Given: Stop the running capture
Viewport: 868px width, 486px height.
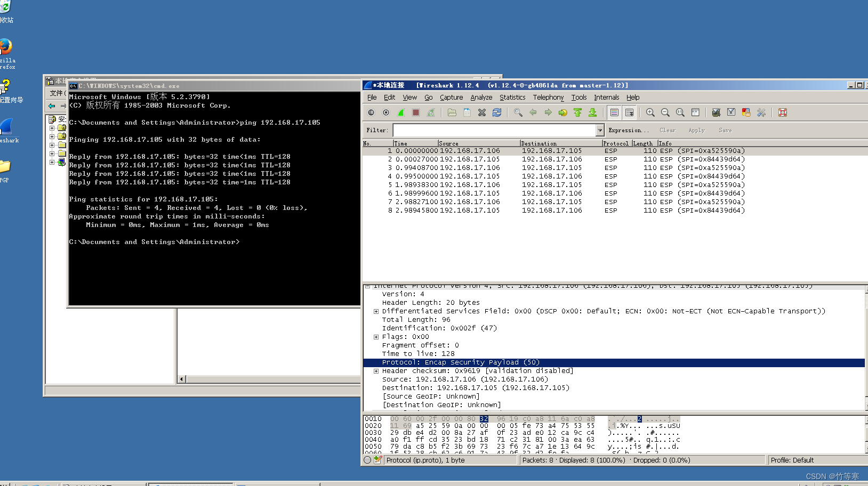Looking at the screenshot, I should point(416,112).
